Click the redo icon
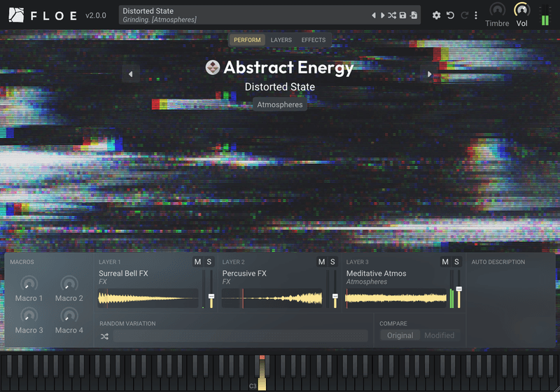 464,15
